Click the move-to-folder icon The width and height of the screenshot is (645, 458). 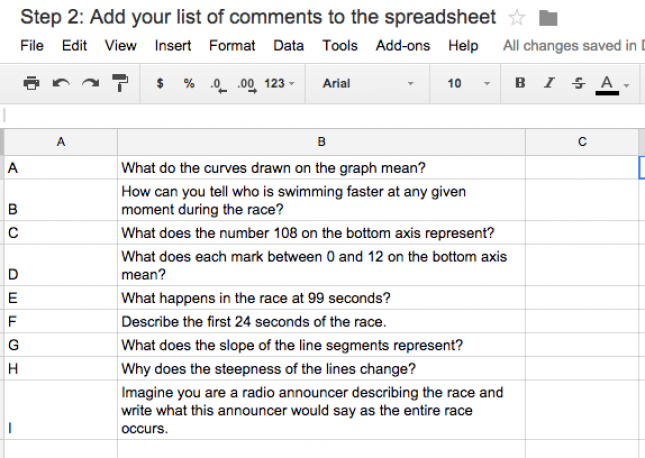(x=547, y=18)
